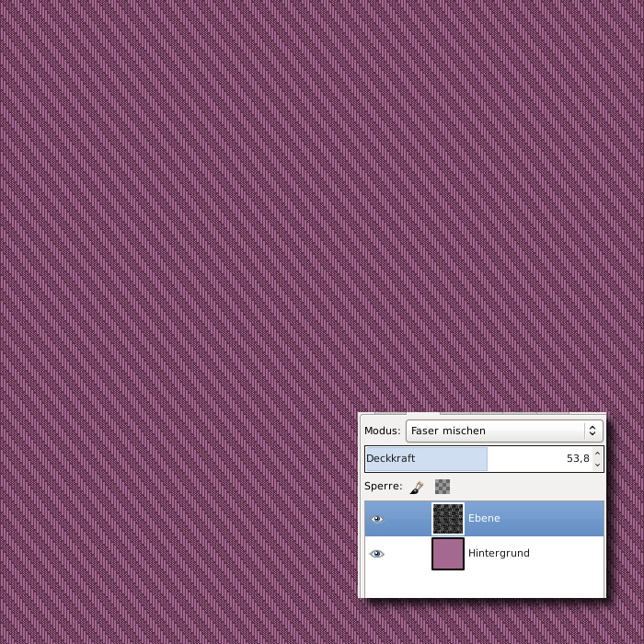Hide the Hintergrund layer via eye icon
This screenshot has height=644, width=644.
[x=377, y=554]
